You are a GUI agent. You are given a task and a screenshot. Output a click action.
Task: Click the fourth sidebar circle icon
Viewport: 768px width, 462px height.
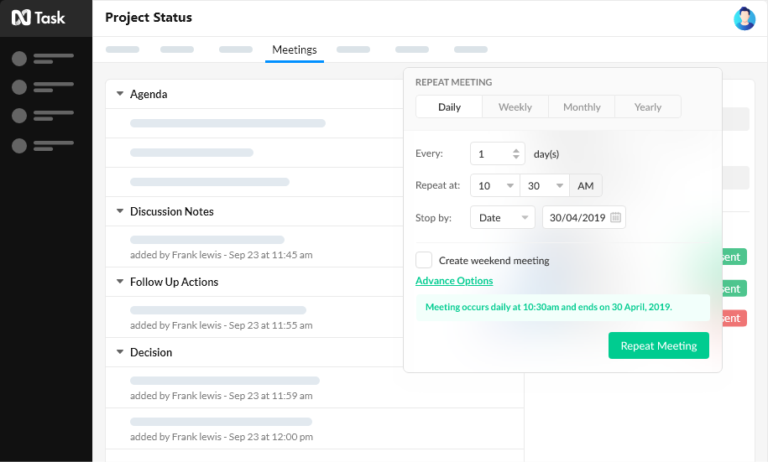click(19, 146)
